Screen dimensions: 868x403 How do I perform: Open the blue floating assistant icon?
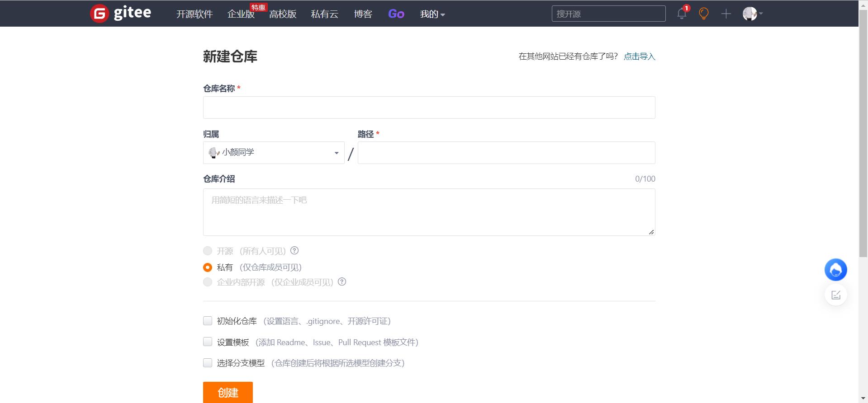(x=835, y=270)
